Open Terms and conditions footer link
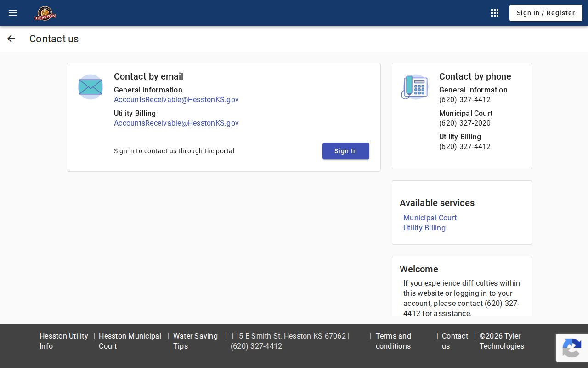Viewport: 588px width, 368px height. click(x=393, y=341)
